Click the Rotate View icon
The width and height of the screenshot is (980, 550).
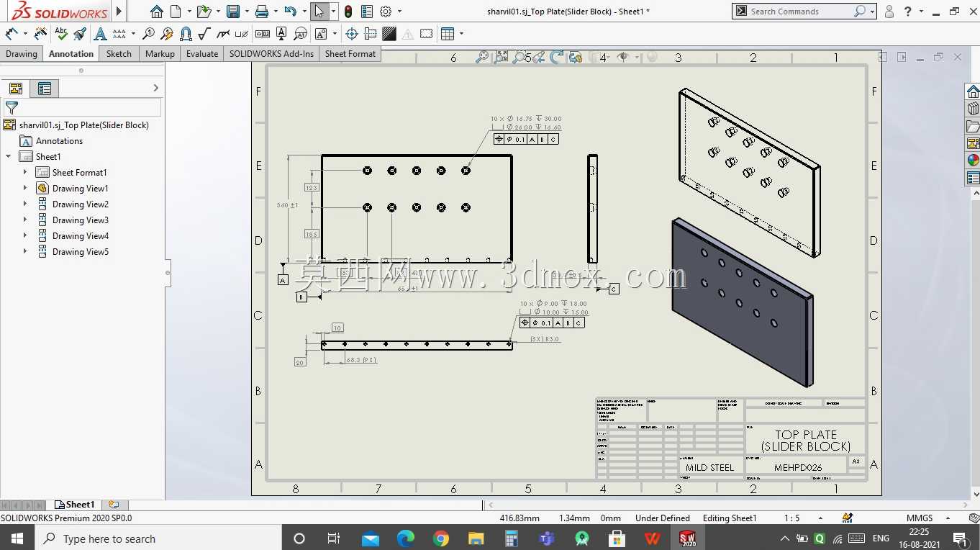557,57
